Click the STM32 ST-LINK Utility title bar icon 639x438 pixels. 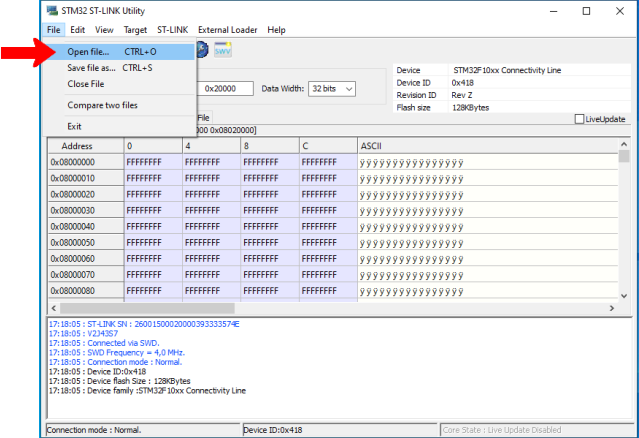(52, 11)
